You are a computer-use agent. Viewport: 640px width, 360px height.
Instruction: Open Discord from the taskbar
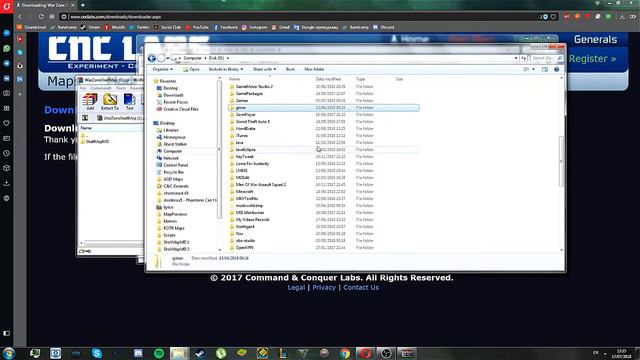(138, 353)
